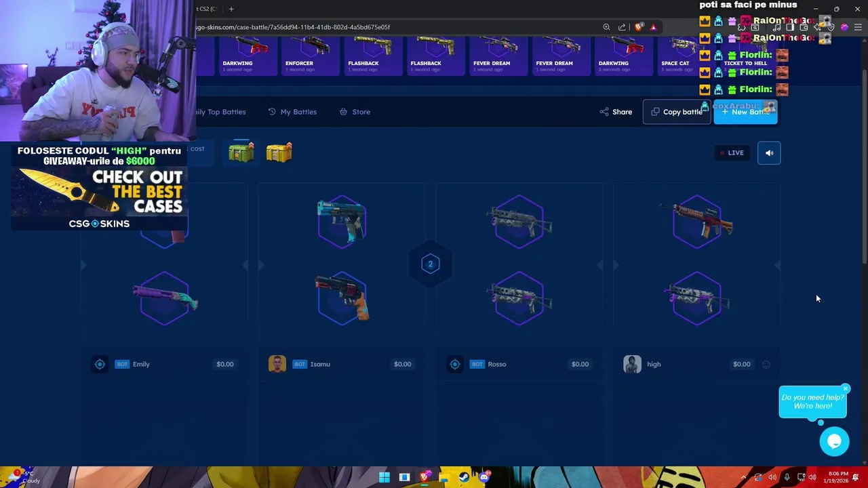Click Isamu's top pistol skin item

[x=342, y=221]
